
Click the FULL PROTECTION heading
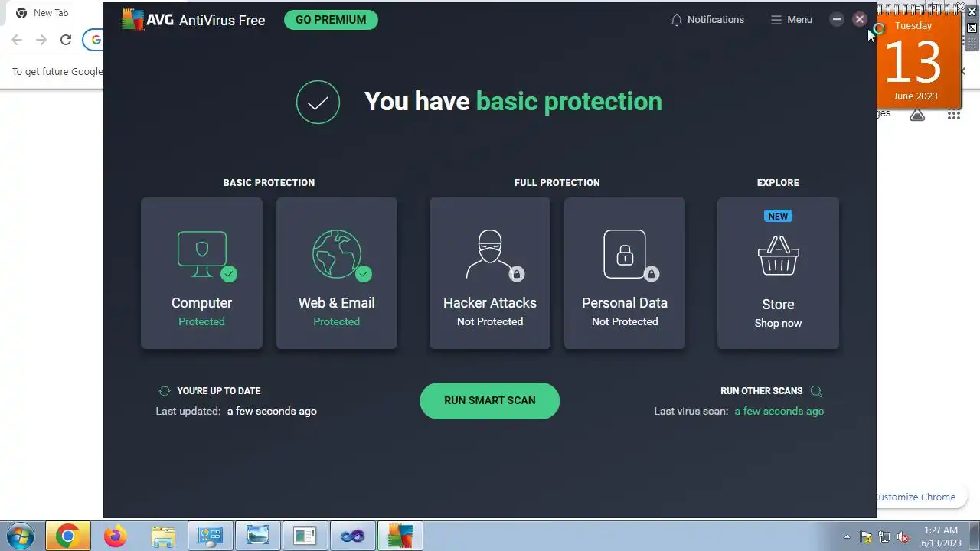(557, 183)
